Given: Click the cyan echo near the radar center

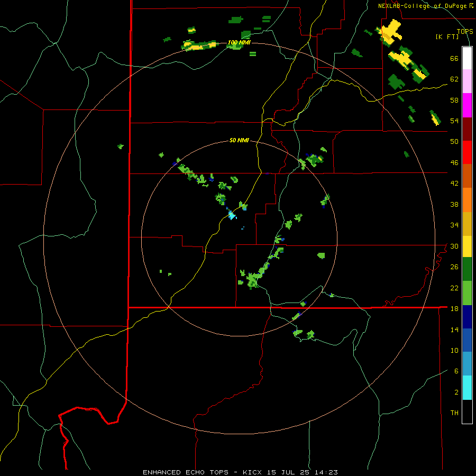Looking at the screenshot, I should (232, 215).
